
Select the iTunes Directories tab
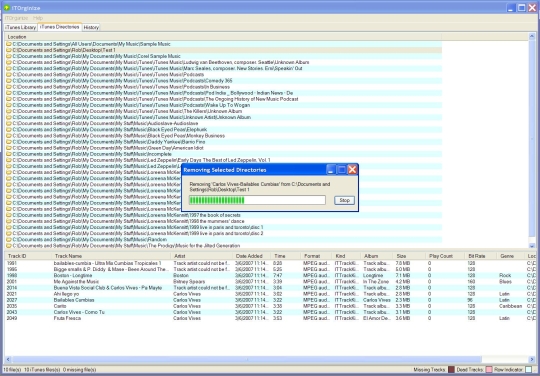pyautogui.click(x=60, y=27)
